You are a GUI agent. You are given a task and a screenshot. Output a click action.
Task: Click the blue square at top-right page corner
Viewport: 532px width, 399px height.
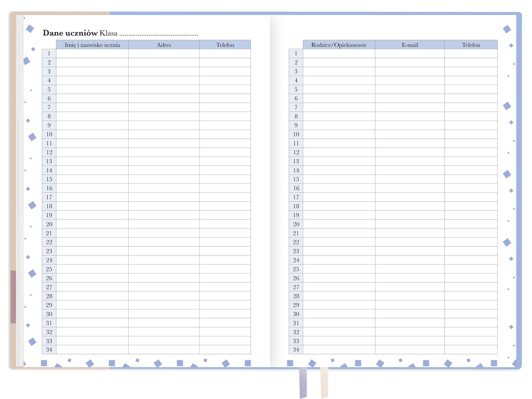pos(507,29)
